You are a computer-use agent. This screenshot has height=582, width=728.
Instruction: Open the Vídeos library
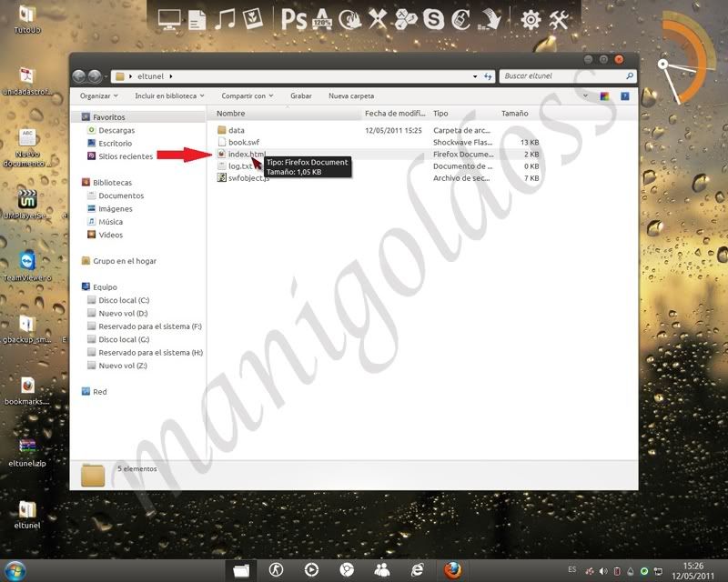(x=110, y=235)
